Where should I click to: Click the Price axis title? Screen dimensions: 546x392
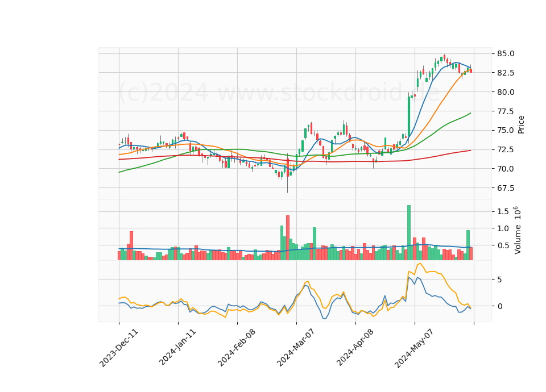pyautogui.click(x=521, y=124)
